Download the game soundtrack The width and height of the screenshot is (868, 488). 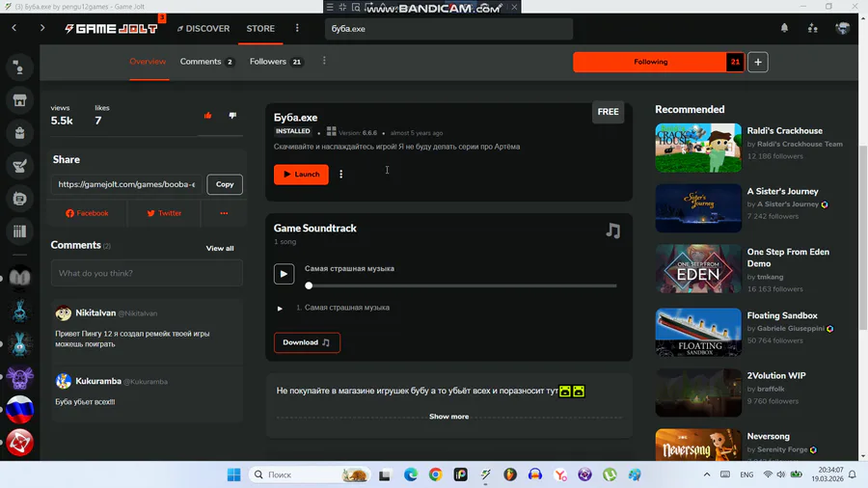tap(307, 342)
